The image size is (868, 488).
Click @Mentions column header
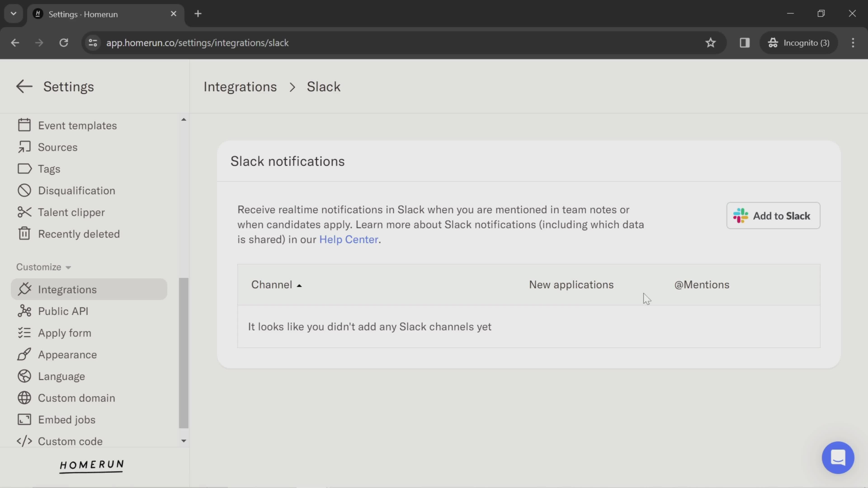coord(702,285)
